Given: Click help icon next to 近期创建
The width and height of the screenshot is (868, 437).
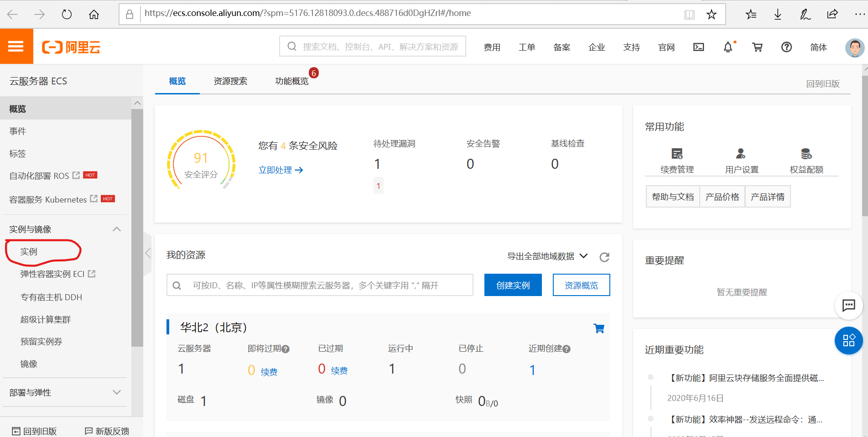Looking at the screenshot, I should (567, 349).
